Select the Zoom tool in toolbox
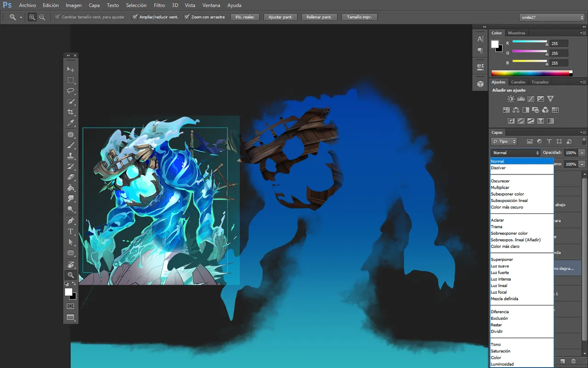The image size is (588, 368). pos(71,275)
